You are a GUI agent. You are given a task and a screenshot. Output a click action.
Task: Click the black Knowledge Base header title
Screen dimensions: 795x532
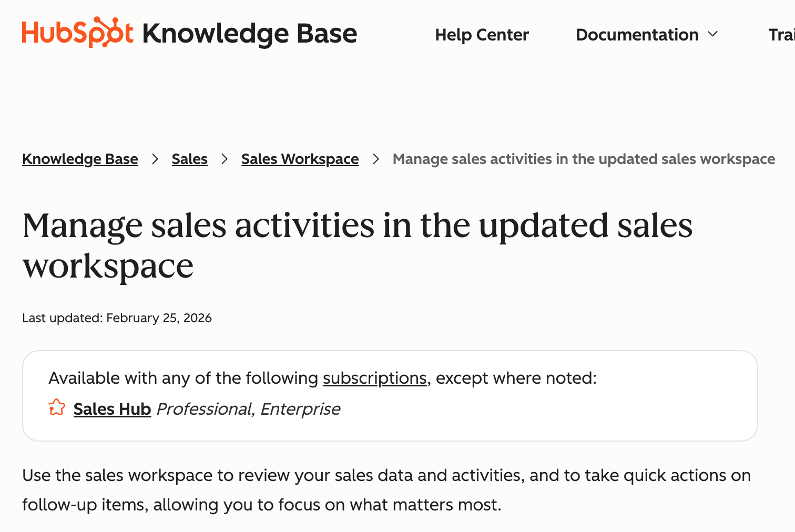(x=250, y=34)
